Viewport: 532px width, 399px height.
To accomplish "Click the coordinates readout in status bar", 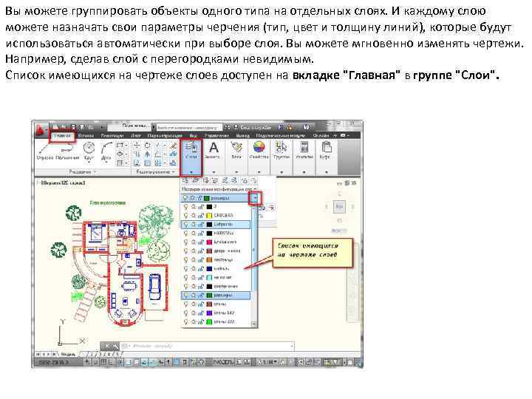I will pyautogui.click(x=54, y=362).
